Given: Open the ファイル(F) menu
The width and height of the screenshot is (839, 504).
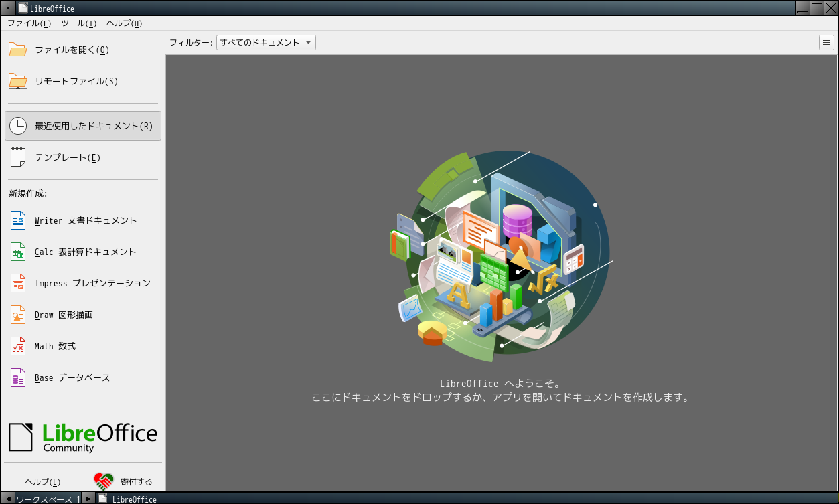Looking at the screenshot, I should (29, 23).
